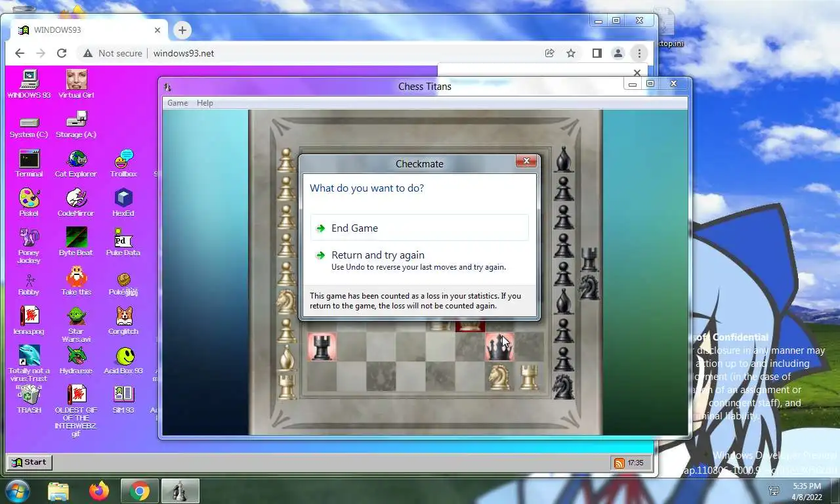This screenshot has height=504, width=840.
Task: Click the Windows 93 Start button
Action: click(x=29, y=462)
